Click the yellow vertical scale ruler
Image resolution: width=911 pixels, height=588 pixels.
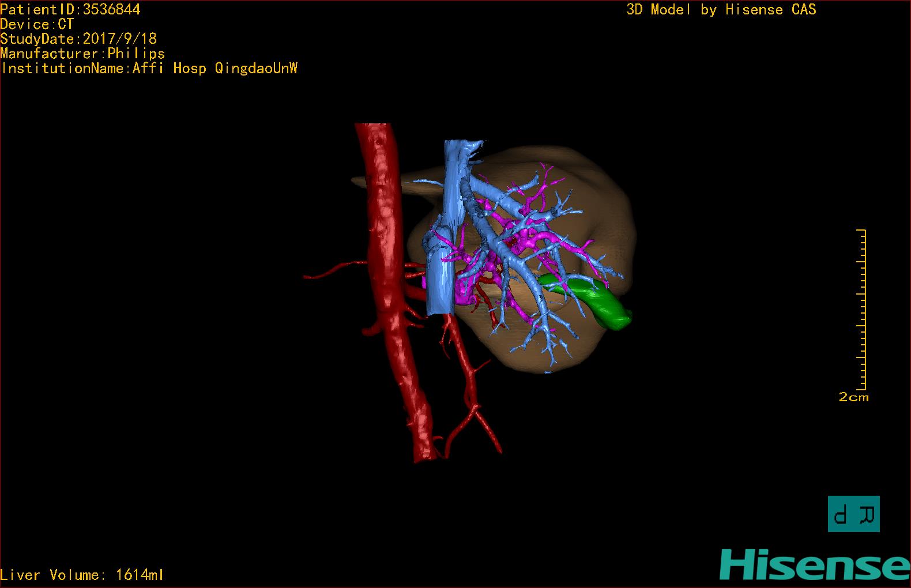coord(861,310)
